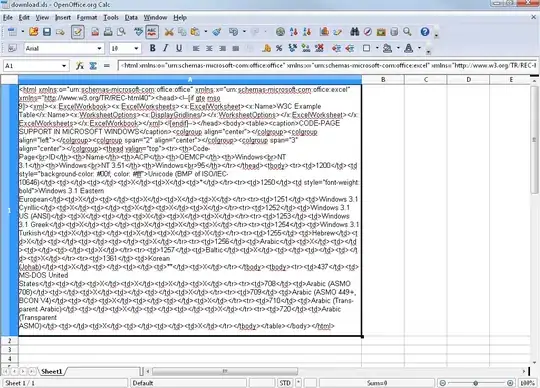
Task: Open the Navigator compass icon
Action: click(368, 32)
